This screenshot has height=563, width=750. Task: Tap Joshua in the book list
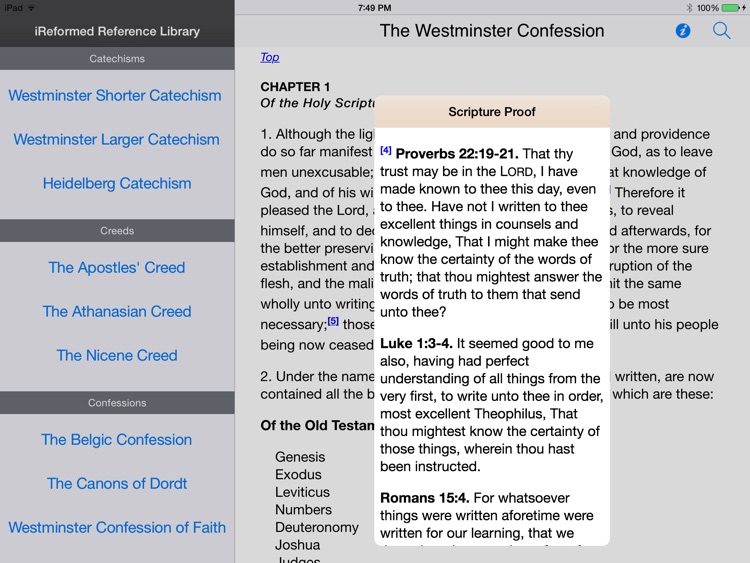pyautogui.click(x=298, y=545)
